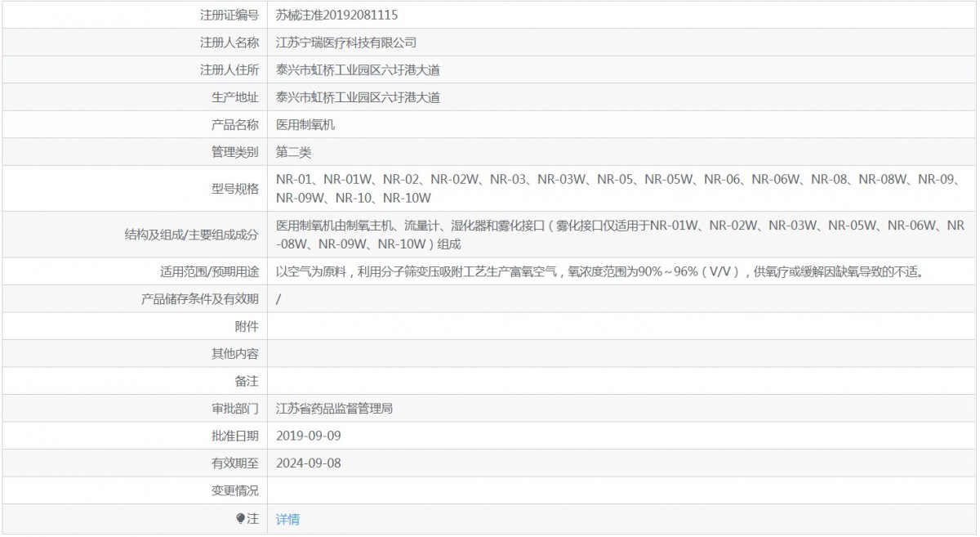Viewport: 980px width, 537px height.
Task: Click the slash value in the 产品储存条件及有效期 row
Action: [x=278, y=299]
